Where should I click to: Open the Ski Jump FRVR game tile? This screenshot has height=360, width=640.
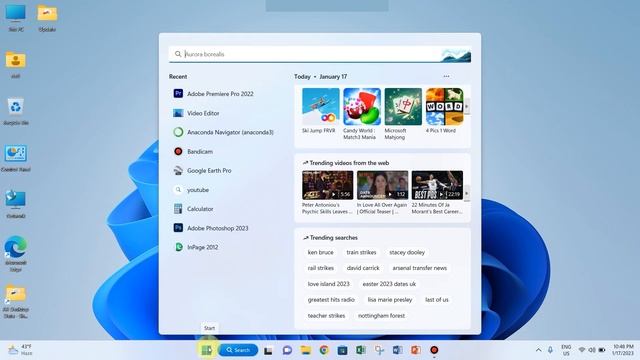(320, 111)
